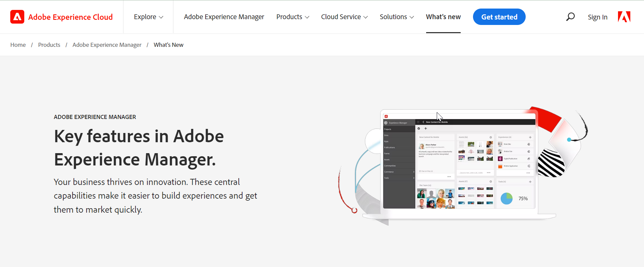Click the Key features heading text
644x267 pixels.
(139, 148)
